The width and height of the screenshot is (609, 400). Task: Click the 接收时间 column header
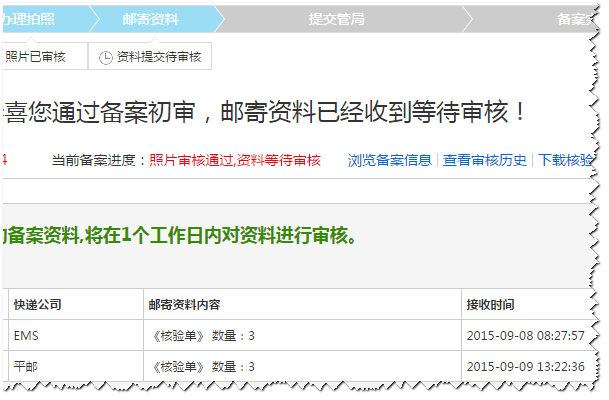pos(490,304)
